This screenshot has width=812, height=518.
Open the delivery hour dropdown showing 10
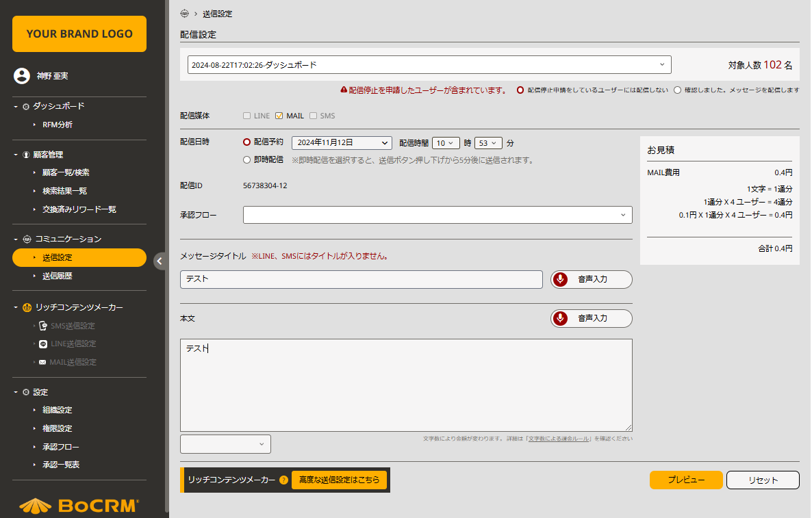click(446, 143)
